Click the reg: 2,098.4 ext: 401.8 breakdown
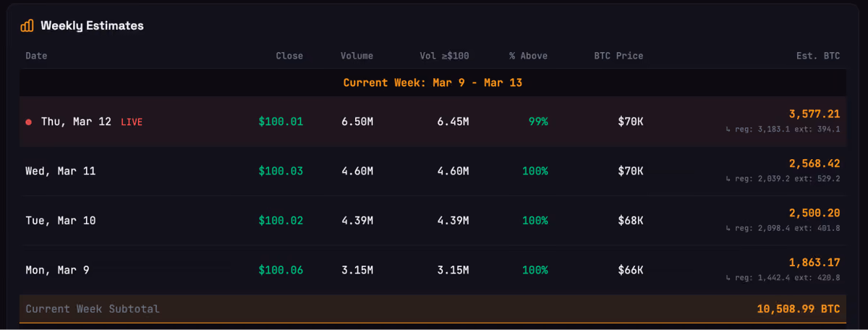Screen dimensions: 868x330 click(783, 228)
